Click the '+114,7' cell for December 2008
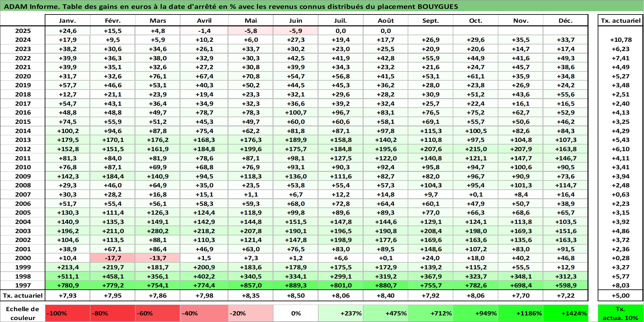644x322 pixels. tap(566, 185)
